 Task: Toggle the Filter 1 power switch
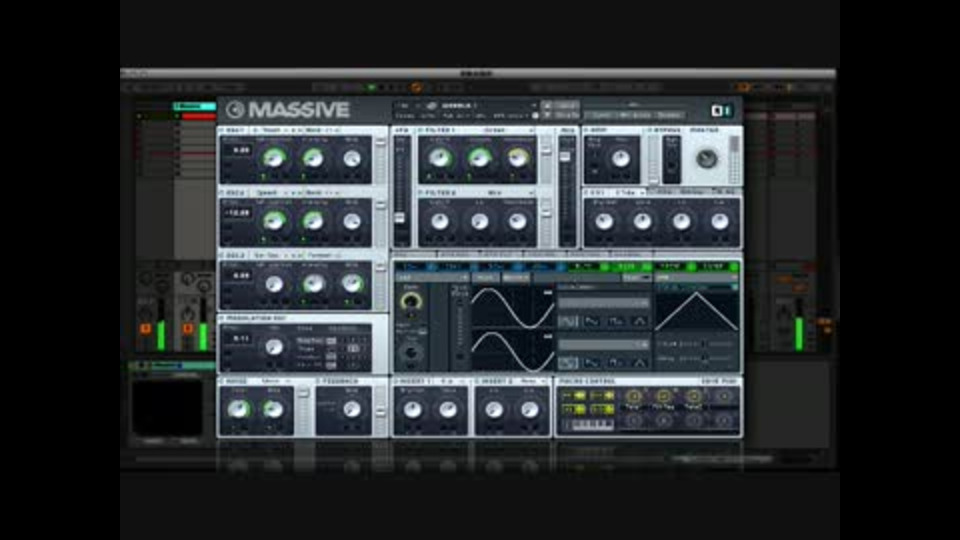click(x=421, y=130)
